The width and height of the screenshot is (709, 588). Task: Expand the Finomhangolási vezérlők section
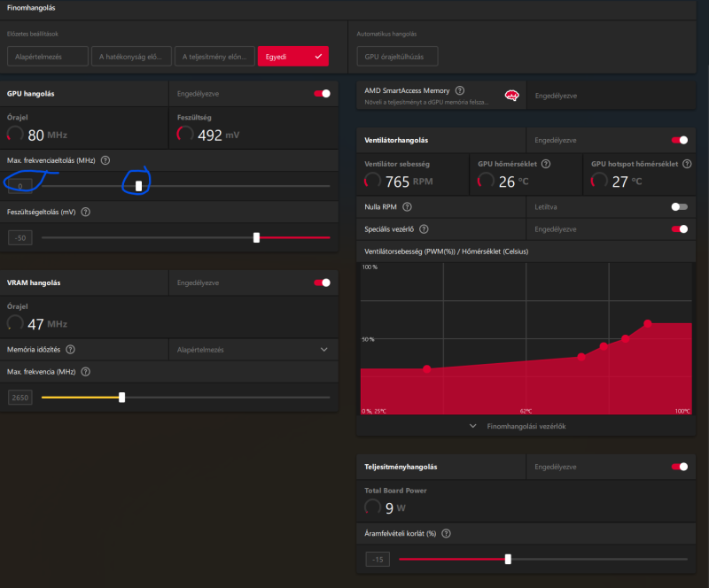point(519,426)
